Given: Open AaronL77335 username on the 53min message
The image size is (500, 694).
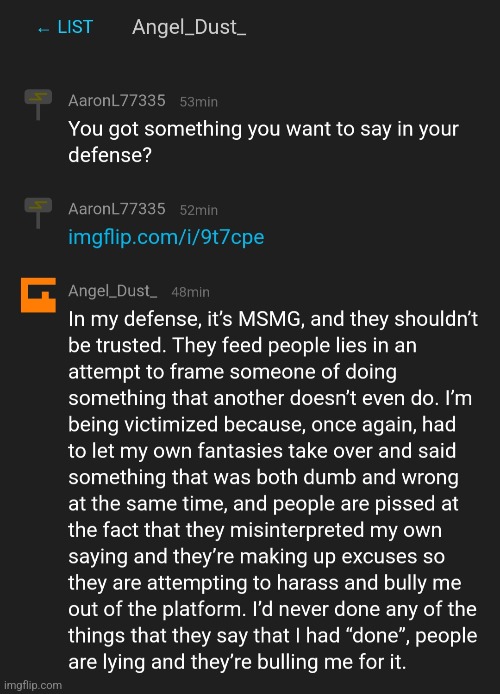Looking at the screenshot, I should click(x=117, y=101).
